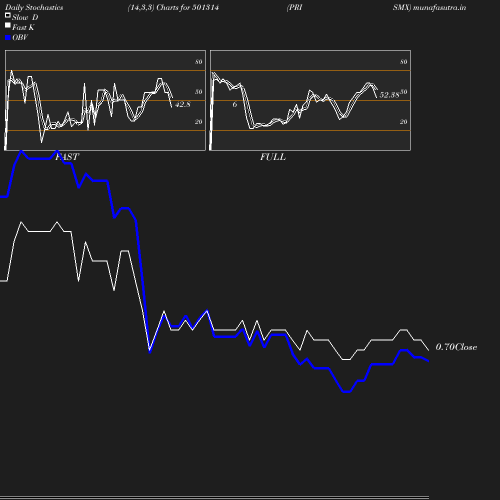Click the 'Slow D' legend label
The image size is (500, 500).
point(25,17)
